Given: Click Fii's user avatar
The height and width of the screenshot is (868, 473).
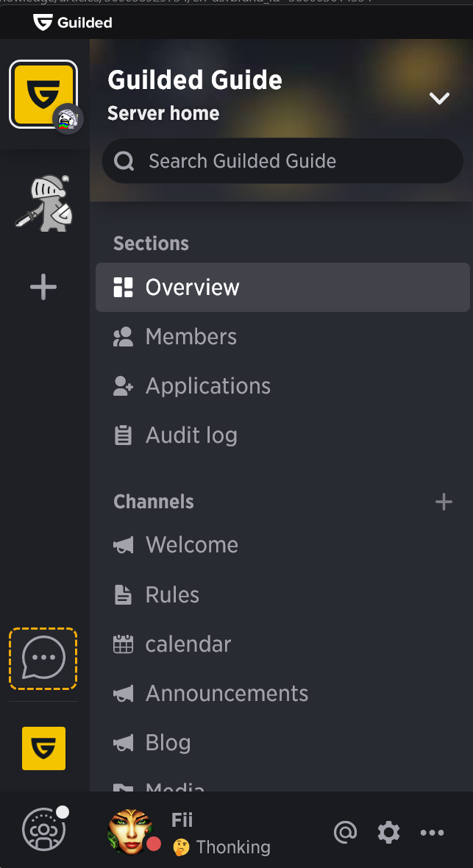Looking at the screenshot, I should 129,831.
